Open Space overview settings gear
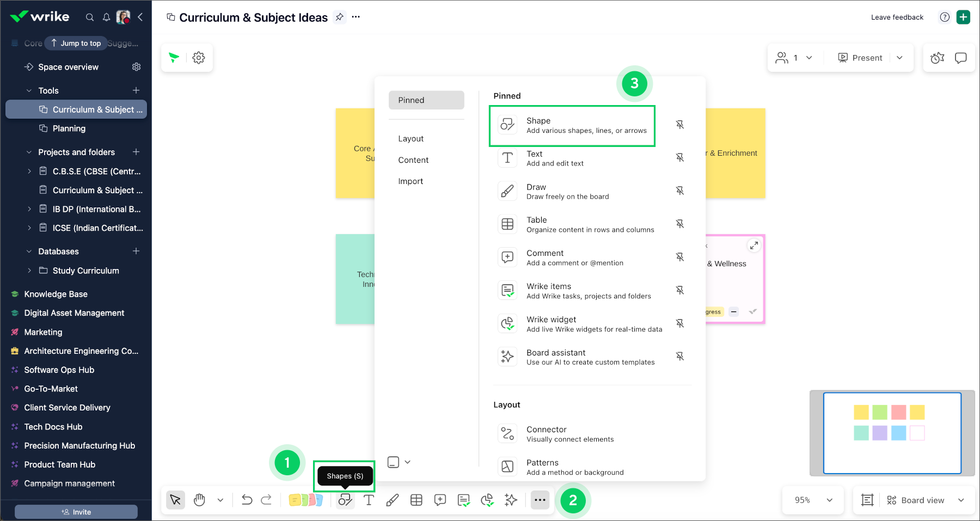 pyautogui.click(x=136, y=67)
